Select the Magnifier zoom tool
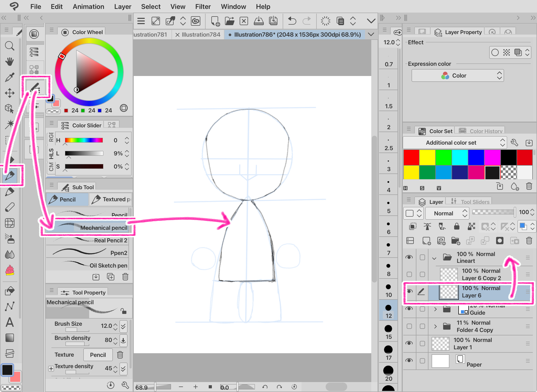Viewport: 537px width, 392px height. [x=9, y=46]
